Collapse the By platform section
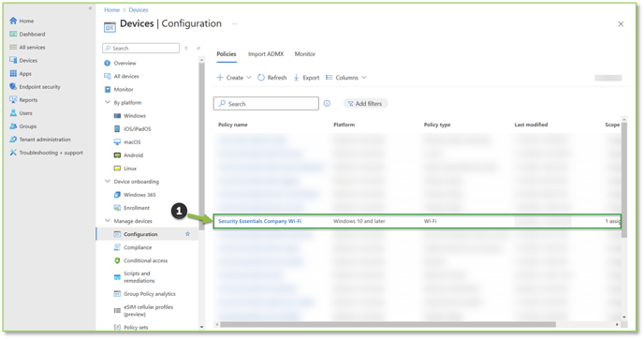Image resolution: width=644 pixels, height=339 pixels. pyautogui.click(x=108, y=102)
